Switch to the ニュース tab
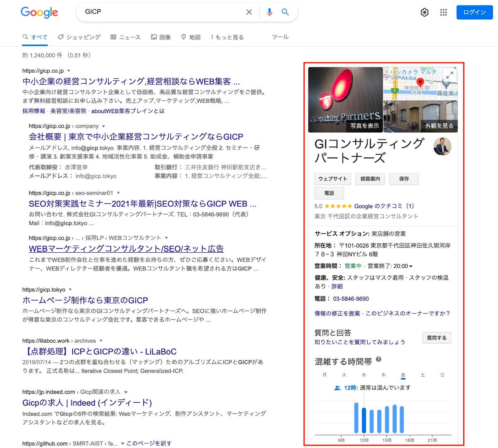 click(126, 37)
